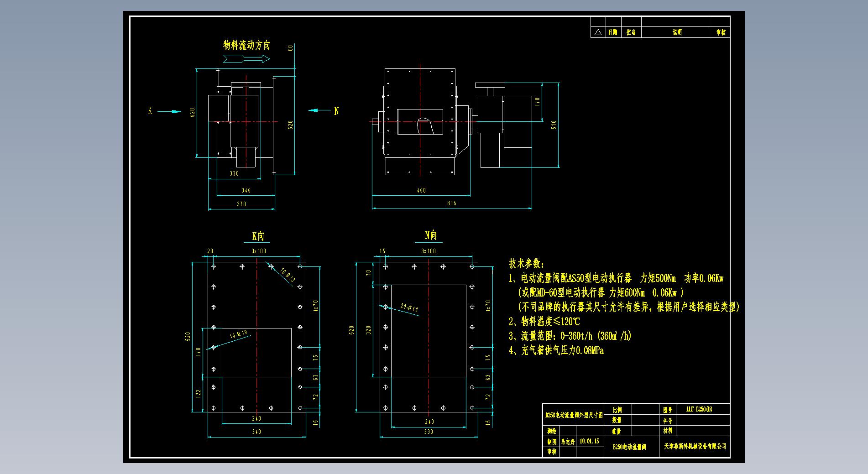Click the 技术参数 heading text

click(527, 264)
